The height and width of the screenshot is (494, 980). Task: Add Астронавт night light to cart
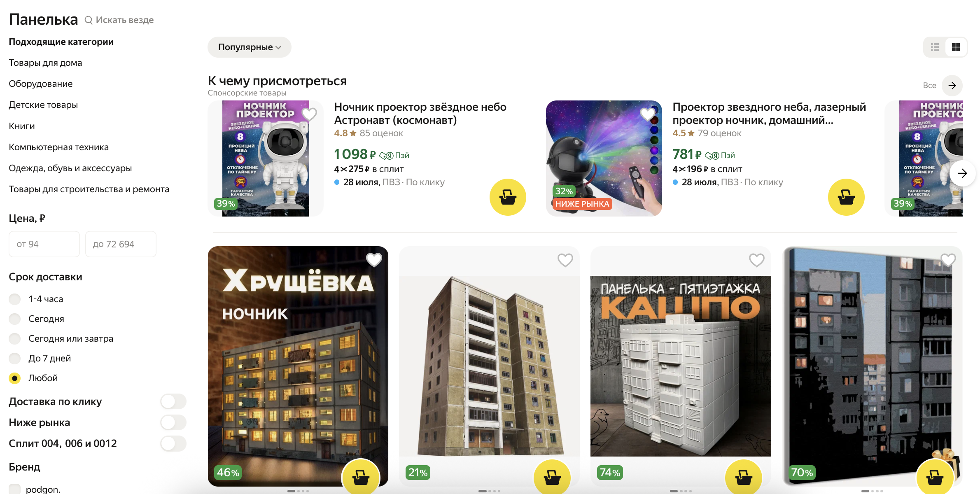(508, 197)
